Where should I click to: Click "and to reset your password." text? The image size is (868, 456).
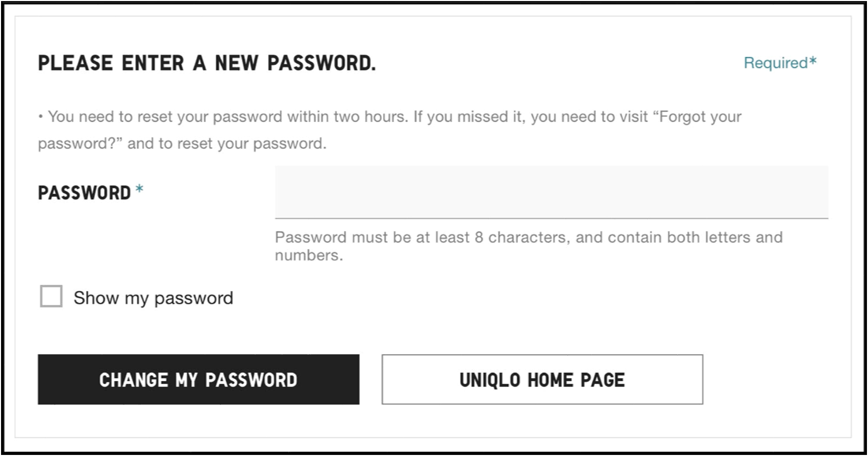227,143
